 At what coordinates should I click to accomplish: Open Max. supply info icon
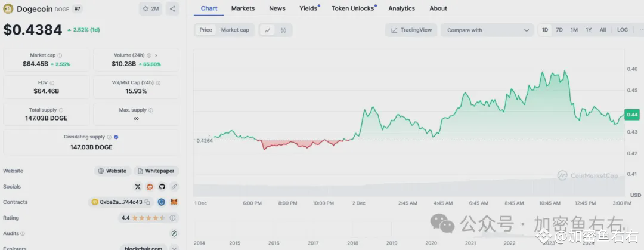[151, 110]
